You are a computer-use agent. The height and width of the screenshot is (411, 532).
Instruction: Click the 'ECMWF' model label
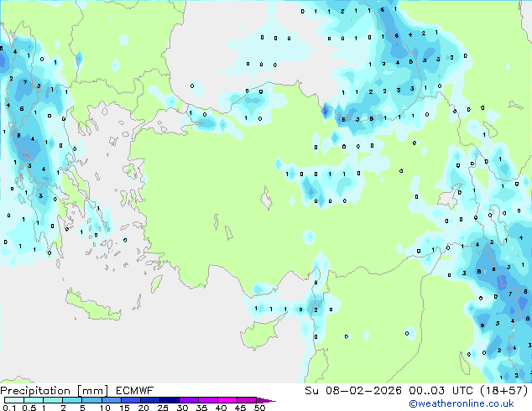click(135, 391)
